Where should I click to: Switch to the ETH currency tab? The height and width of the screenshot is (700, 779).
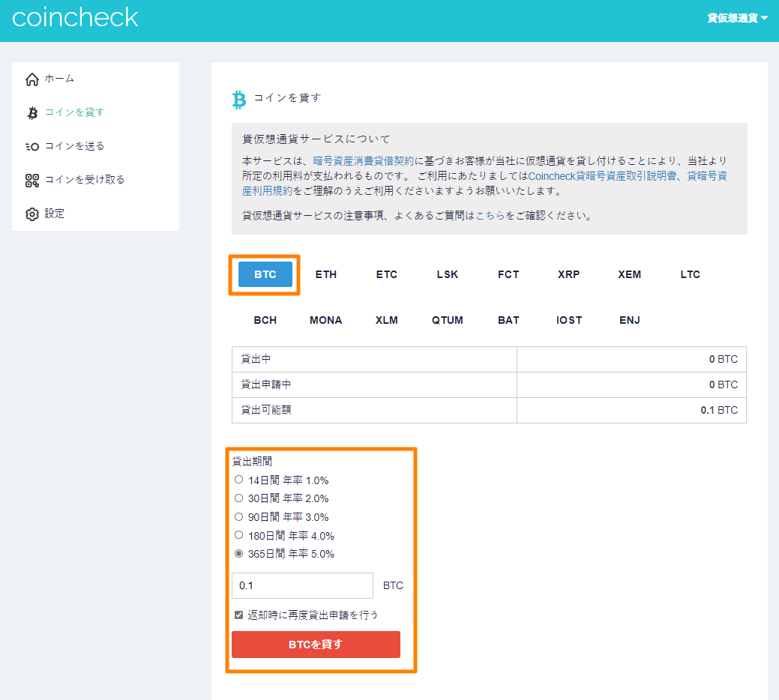(325, 274)
